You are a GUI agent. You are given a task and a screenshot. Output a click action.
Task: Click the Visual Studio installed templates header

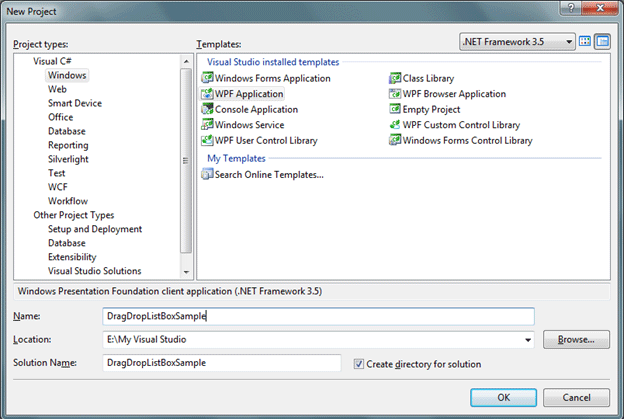pos(273,62)
